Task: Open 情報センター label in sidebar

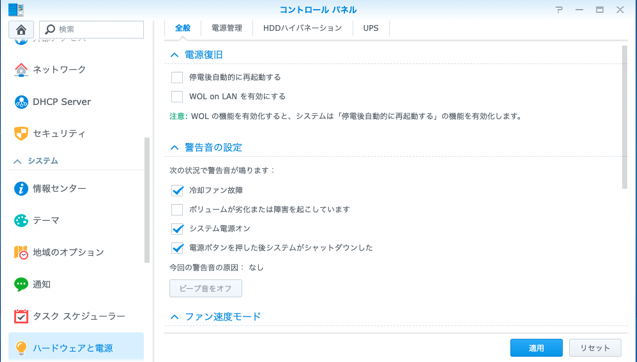Action: 59,189
